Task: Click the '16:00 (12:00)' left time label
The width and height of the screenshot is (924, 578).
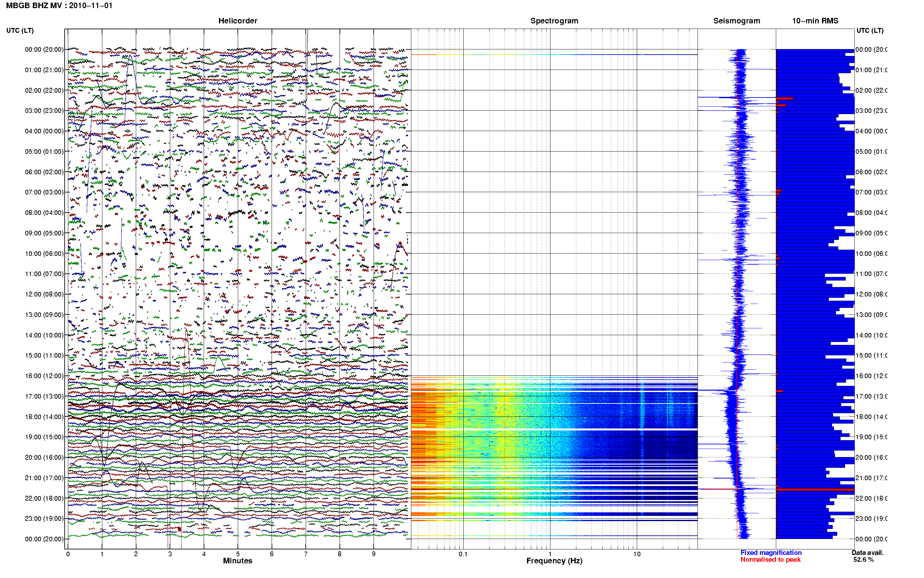Action: 44,376
